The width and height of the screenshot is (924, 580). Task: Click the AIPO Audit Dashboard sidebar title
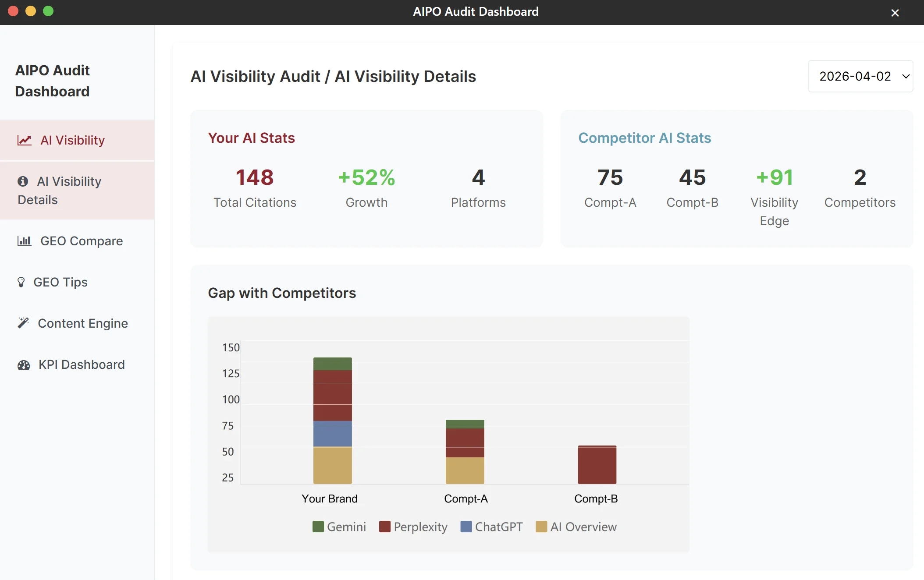click(x=53, y=81)
